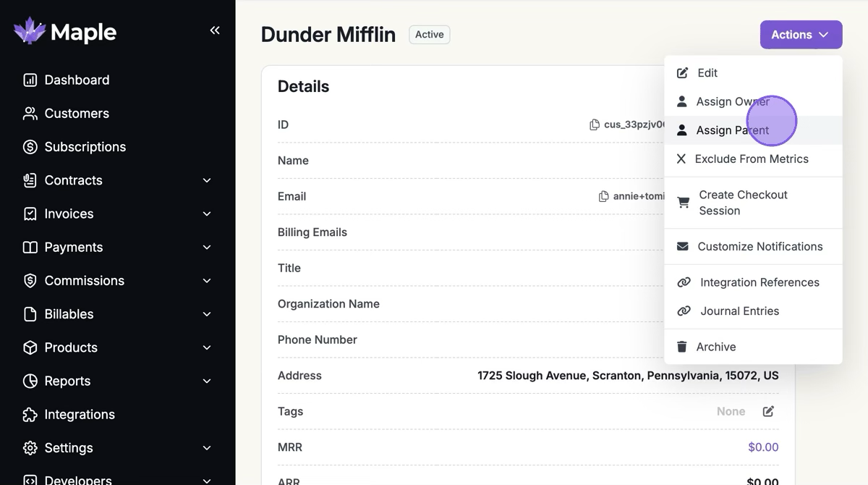Select Create Checkout Session option

pyautogui.click(x=753, y=203)
